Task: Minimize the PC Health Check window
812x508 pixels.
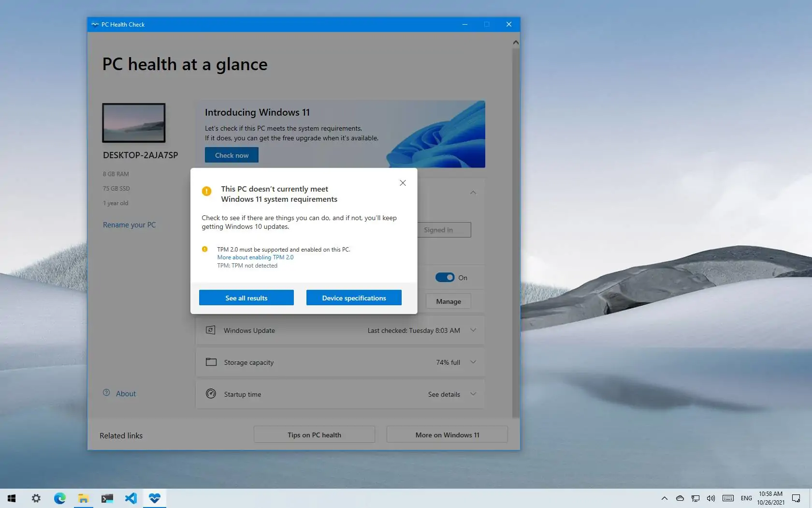Action: coord(465,24)
